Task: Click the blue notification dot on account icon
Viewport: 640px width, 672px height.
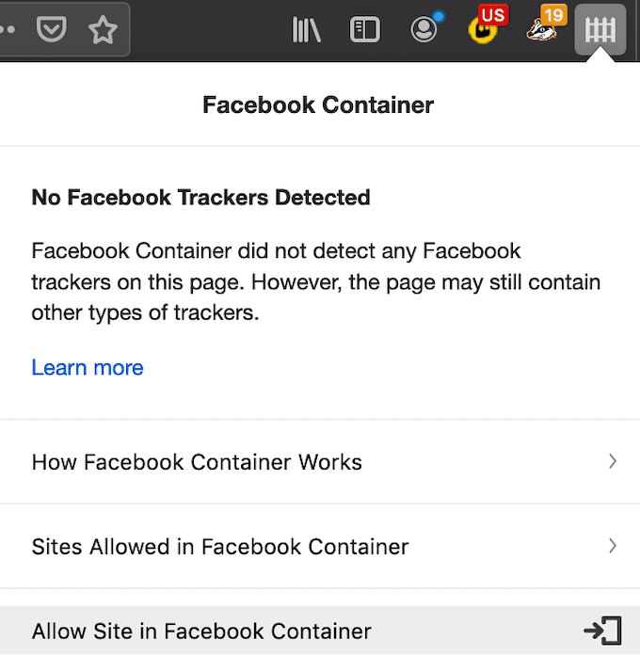Action: coord(439,17)
